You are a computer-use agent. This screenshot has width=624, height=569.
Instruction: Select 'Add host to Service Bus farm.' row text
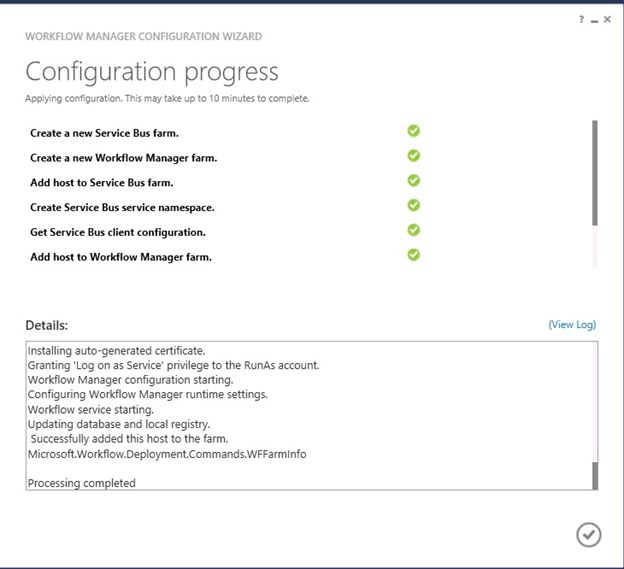click(102, 183)
